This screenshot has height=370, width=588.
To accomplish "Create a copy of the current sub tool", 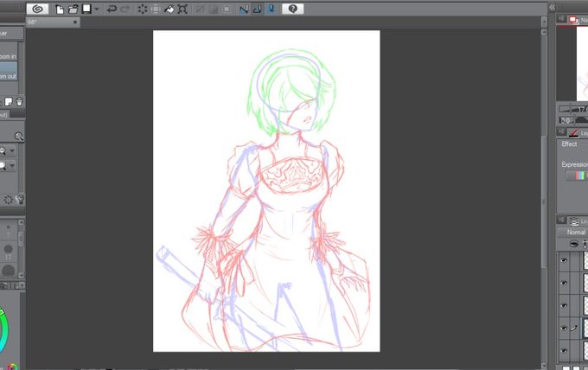I will [x=9, y=102].
